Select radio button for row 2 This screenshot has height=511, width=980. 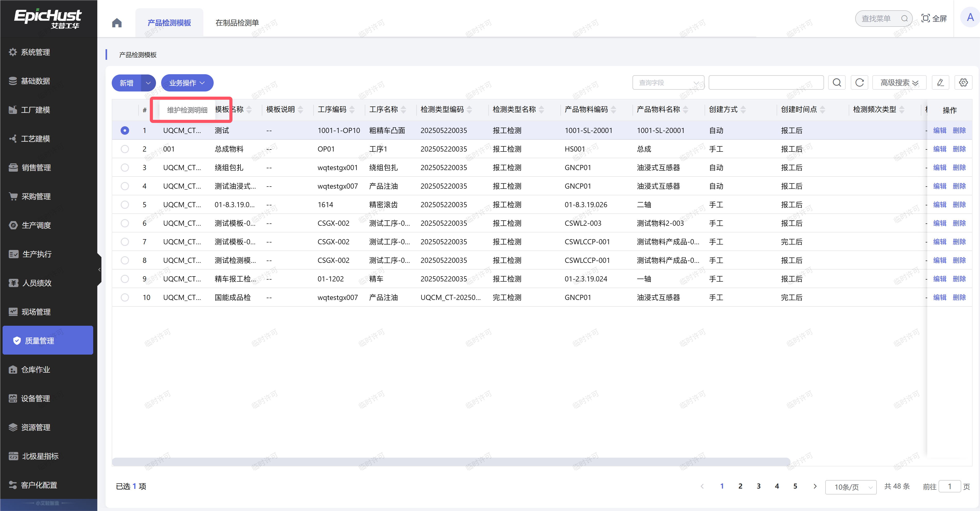click(x=125, y=149)
